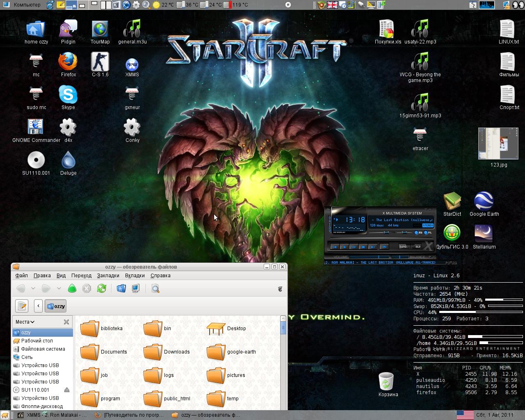Toggle the location edit pencil button
Screen dimensions: 525x420
pos(22,306)
